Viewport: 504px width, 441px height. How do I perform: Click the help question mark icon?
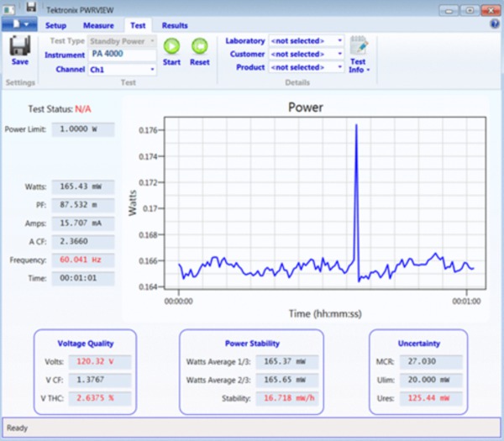(x=495, y=24)
